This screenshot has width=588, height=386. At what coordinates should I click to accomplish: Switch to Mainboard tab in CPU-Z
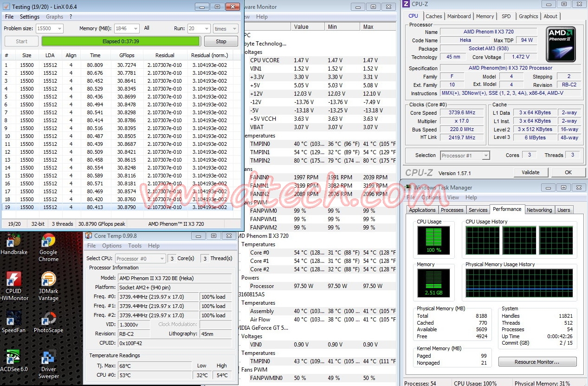click(459, 16)
